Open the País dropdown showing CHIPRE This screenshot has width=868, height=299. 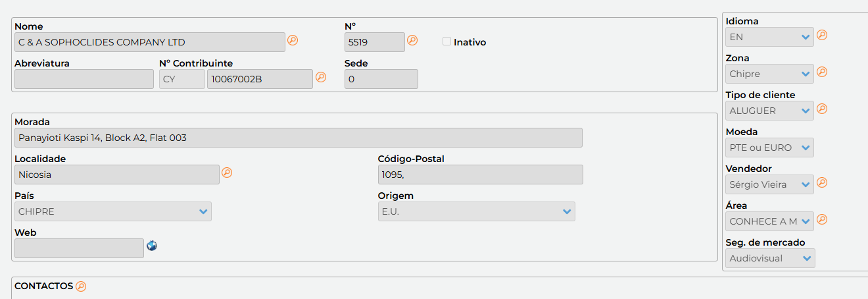[x=113, y=211]
